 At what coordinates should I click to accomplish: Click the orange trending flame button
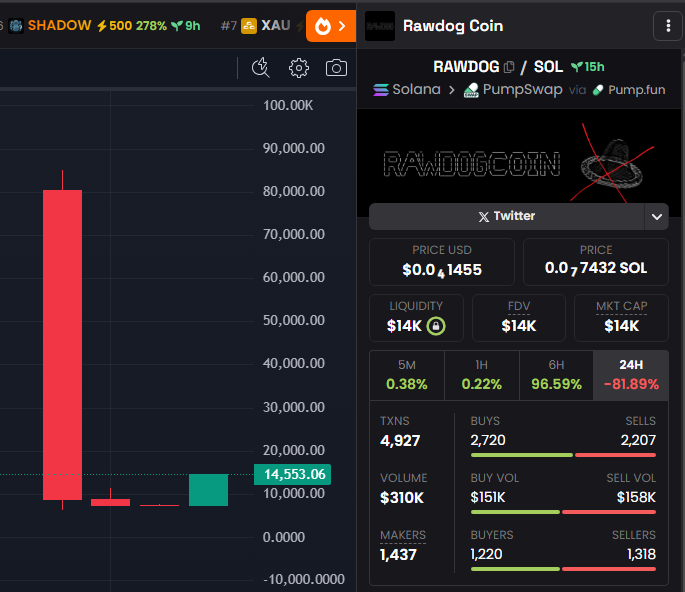click(x=330, y=26)
